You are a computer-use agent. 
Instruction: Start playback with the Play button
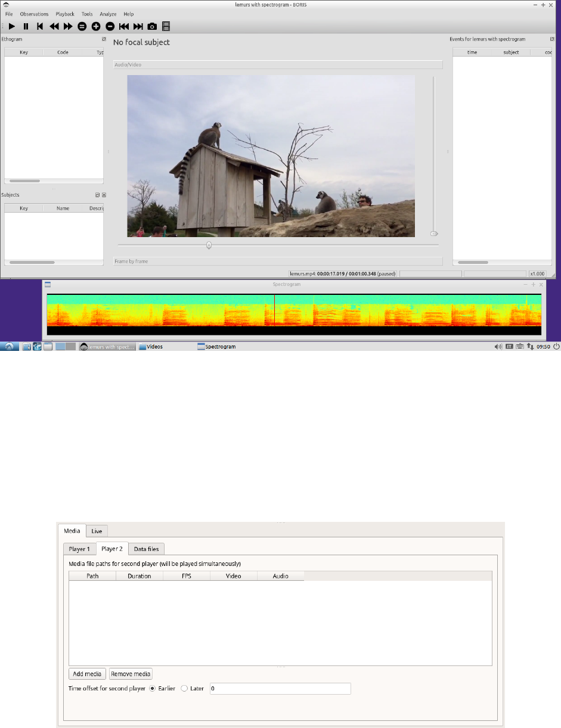coord(12,26)
